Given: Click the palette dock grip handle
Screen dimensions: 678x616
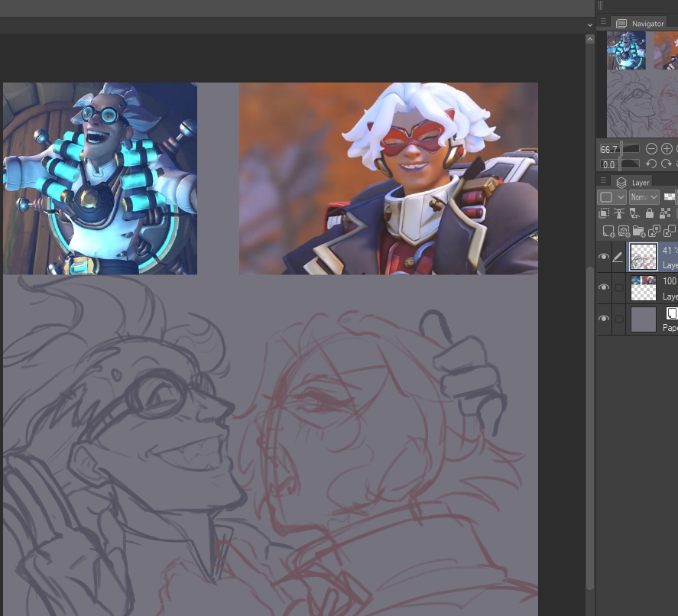Looking at the screenshot, I should coord(600,5).
